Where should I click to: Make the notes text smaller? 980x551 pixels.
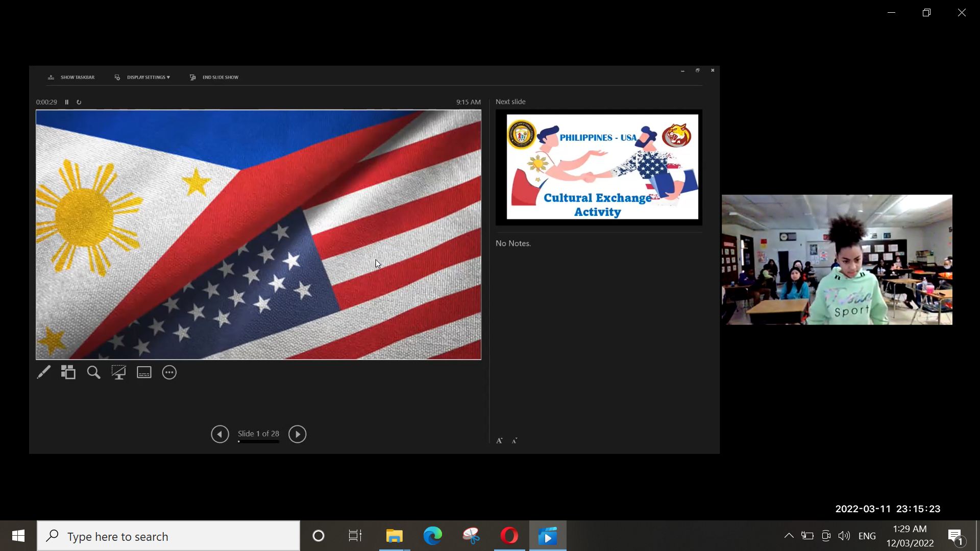(514, 441)
